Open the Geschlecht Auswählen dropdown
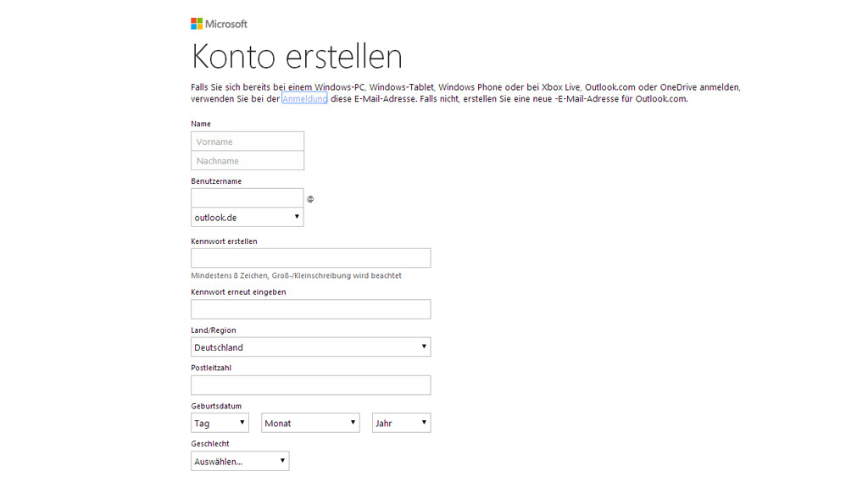The height and width of the screenshot is (488, 868). 240,462
